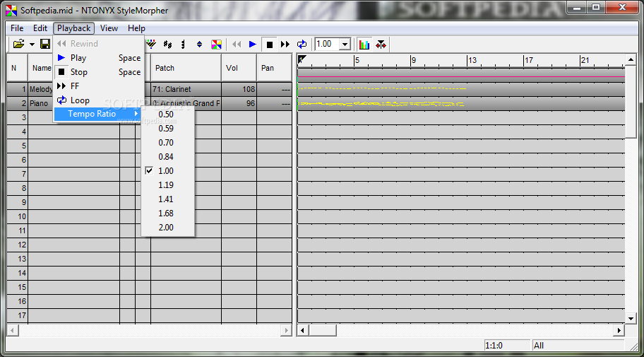644x357 pixels.
Task: Open the Help menu
Action: point(136,28)
